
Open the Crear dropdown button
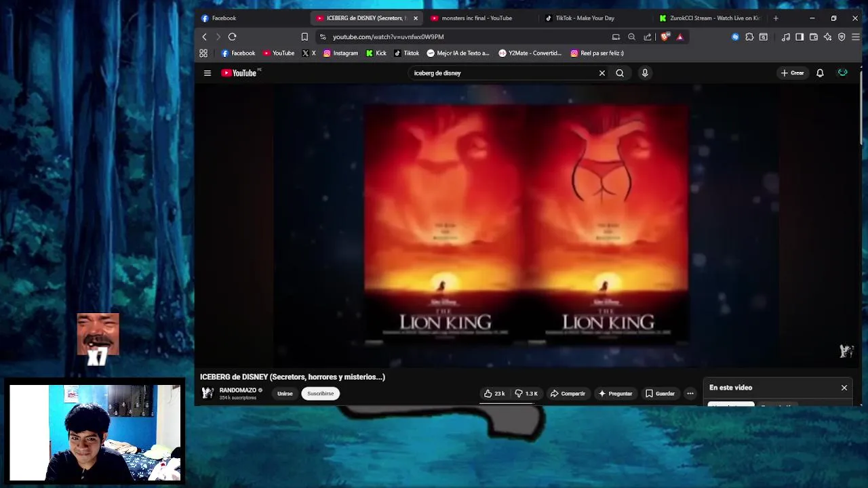click(792, 73)
